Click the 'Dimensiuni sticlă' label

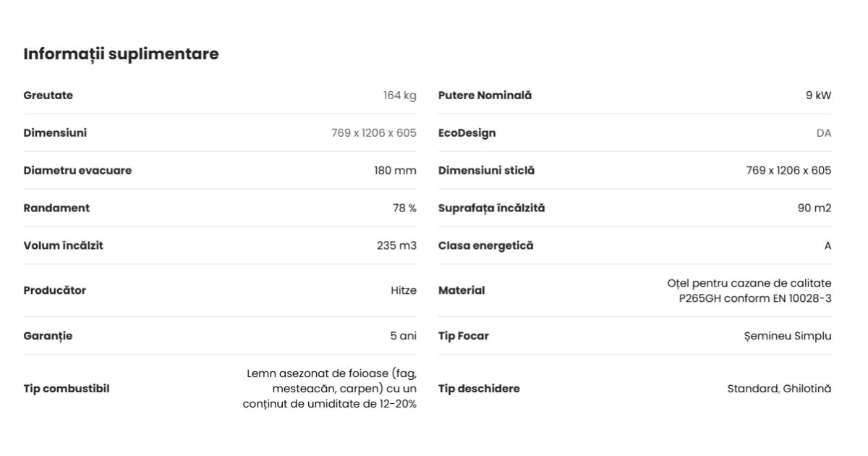pos(486,171)
